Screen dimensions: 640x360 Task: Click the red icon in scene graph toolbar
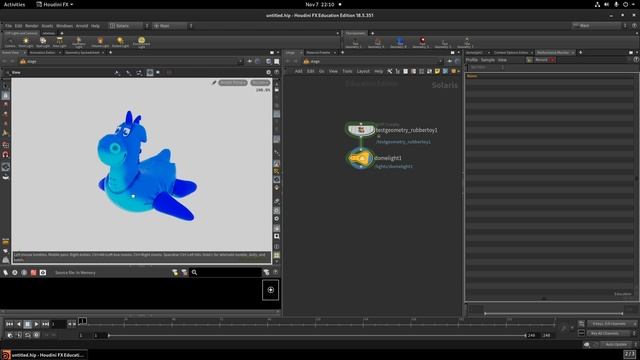pos(33,272)
